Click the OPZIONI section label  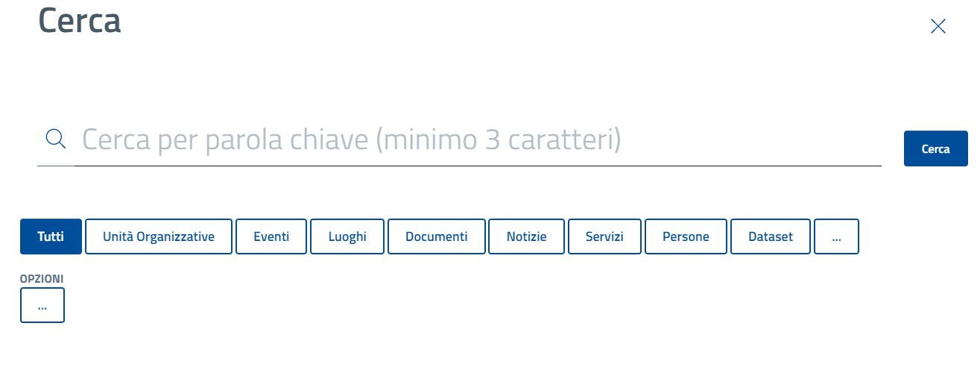(42, 278)
